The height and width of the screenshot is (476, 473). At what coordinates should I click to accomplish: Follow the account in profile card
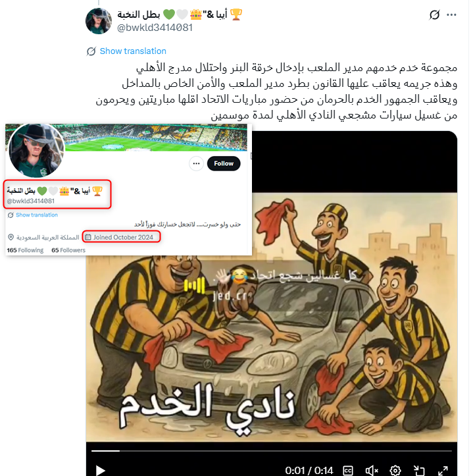(224, 164)
